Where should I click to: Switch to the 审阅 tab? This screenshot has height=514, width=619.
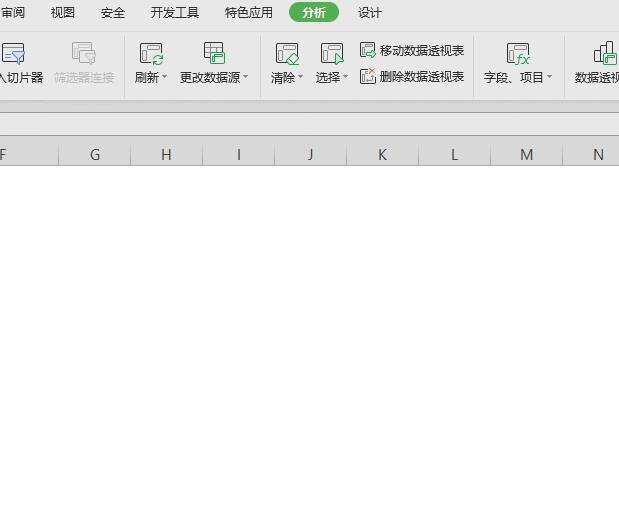[x=13, y=13]
